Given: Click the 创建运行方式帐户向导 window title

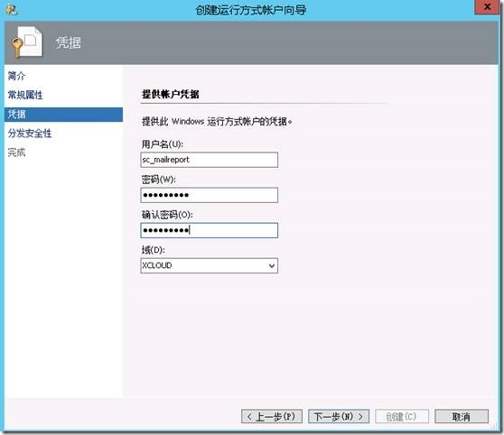Looking at the screenshot, I should click(x=251, y=10).
